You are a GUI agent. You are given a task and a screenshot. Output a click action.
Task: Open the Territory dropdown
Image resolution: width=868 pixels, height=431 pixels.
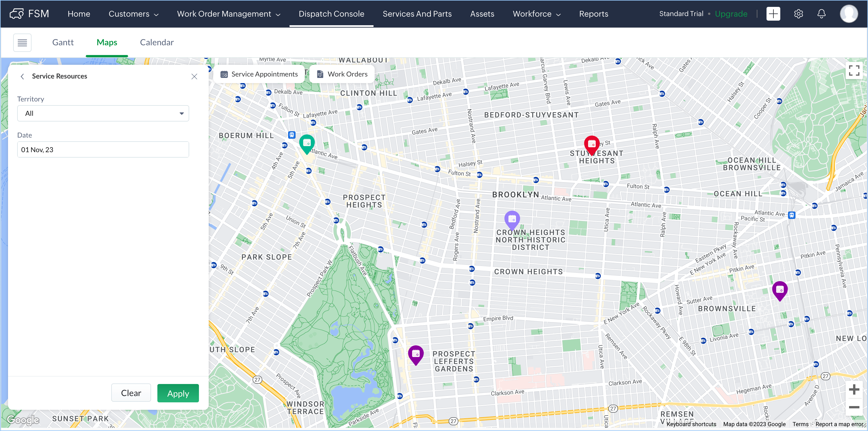(103, 113)
